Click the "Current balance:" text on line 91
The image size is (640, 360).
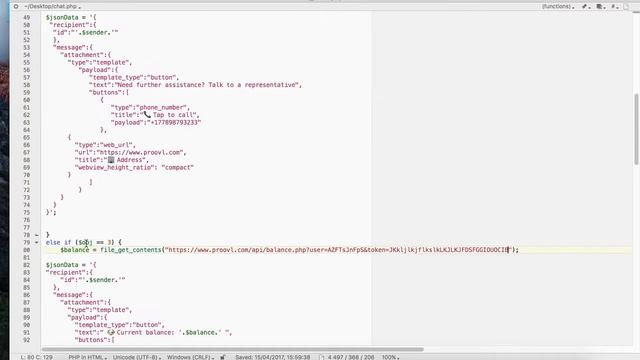145,333
